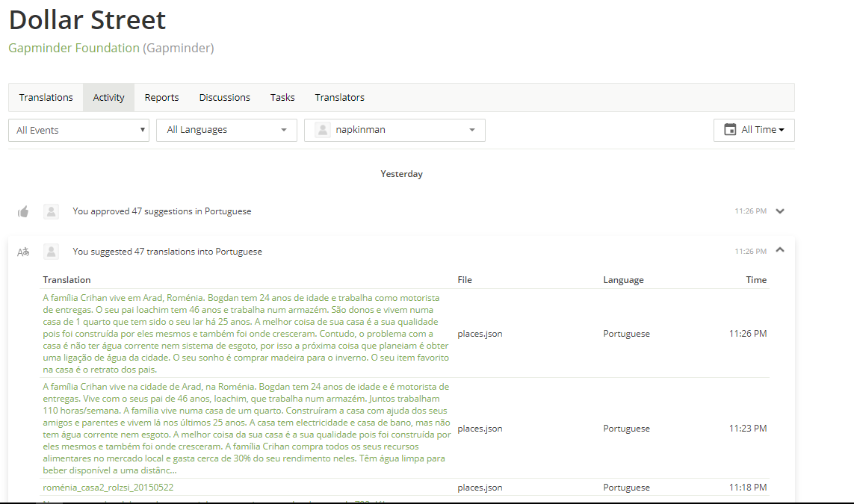Open the Gapminder Foundation link
The image size is (854, 504).
tap(74, 48)
